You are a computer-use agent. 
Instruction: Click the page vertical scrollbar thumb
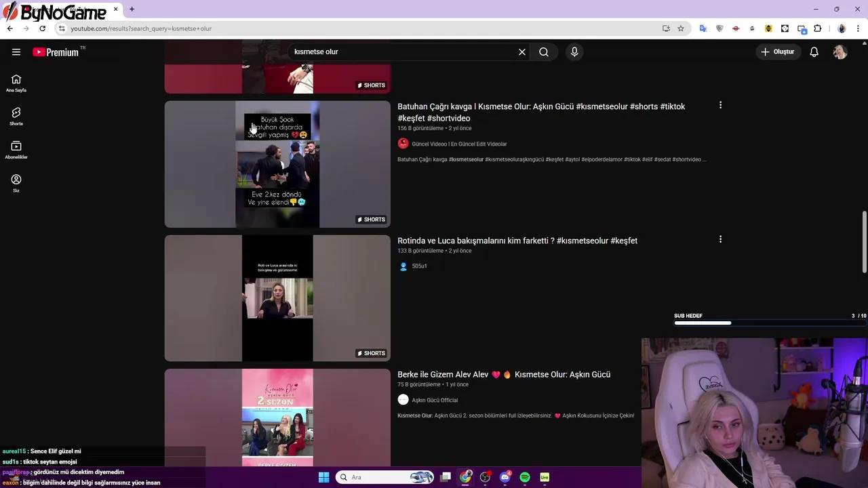click(x=864, y=243)
